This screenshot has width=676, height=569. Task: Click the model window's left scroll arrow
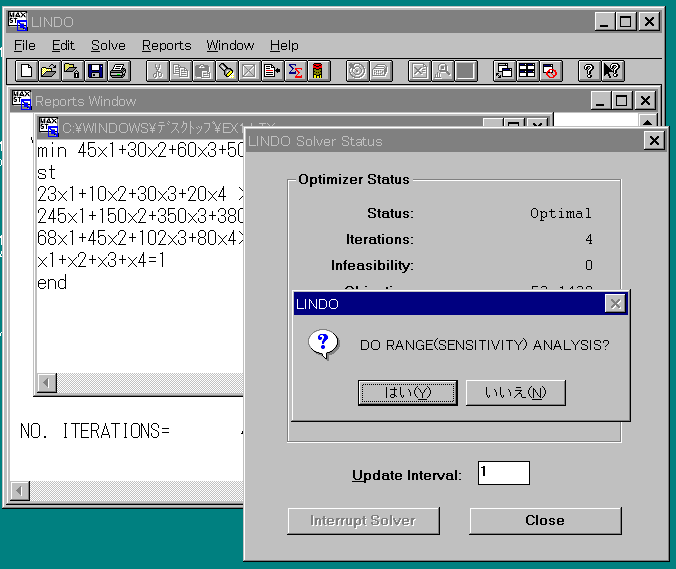tap(47, 383)
